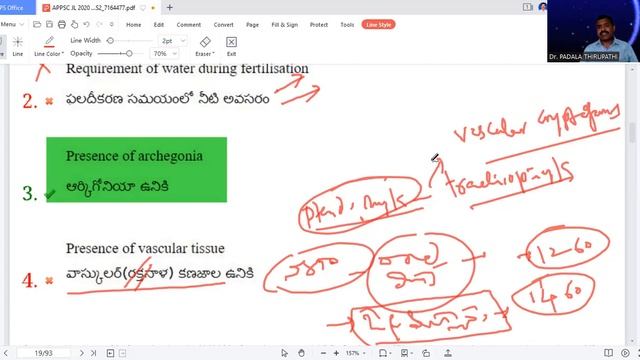Image resolution: width=640 pixels, height=360 pixels.
Task: Click text Presence of vascular tissue
Action: (145, 248)
